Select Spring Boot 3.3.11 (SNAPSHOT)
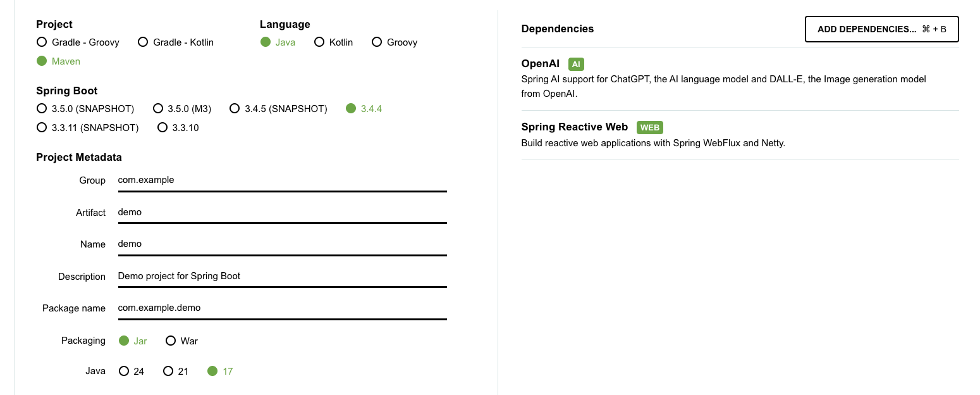980x395 pixels. (x=42, y=128)
